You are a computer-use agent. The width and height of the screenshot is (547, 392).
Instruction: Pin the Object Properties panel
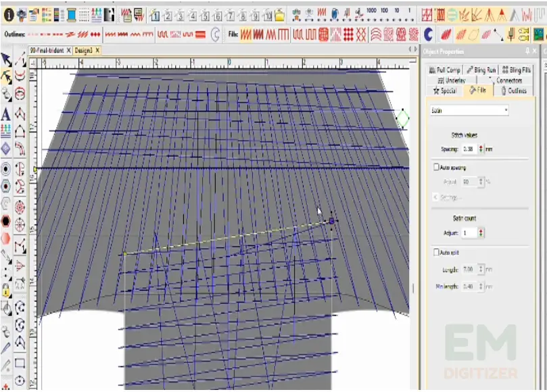[527, 51]
